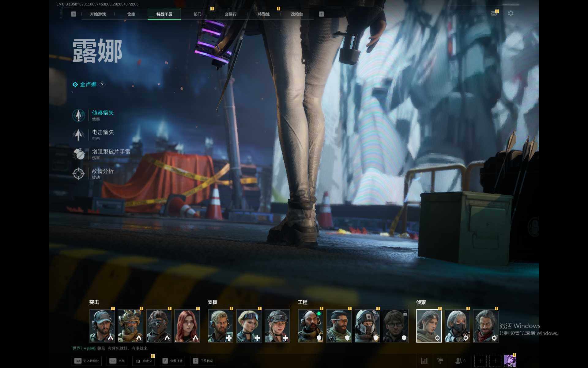Switch to the 交易行 tab

(230, 14)
